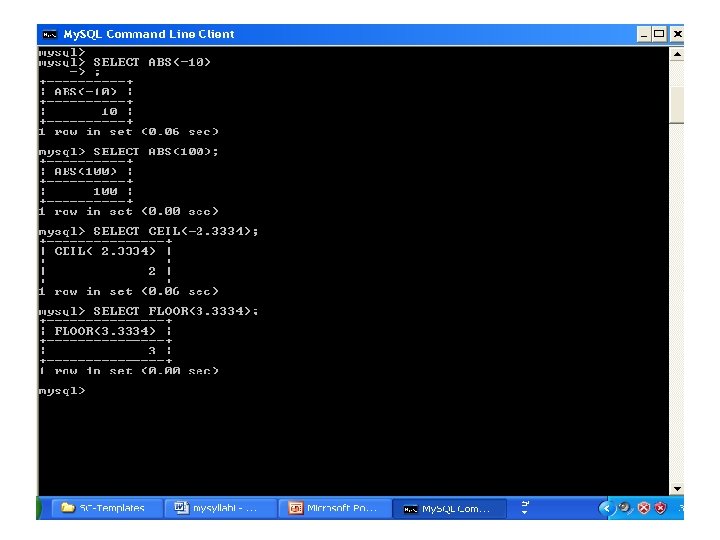
Task: Click the CEIL result value 2
Action: point(152,271)
